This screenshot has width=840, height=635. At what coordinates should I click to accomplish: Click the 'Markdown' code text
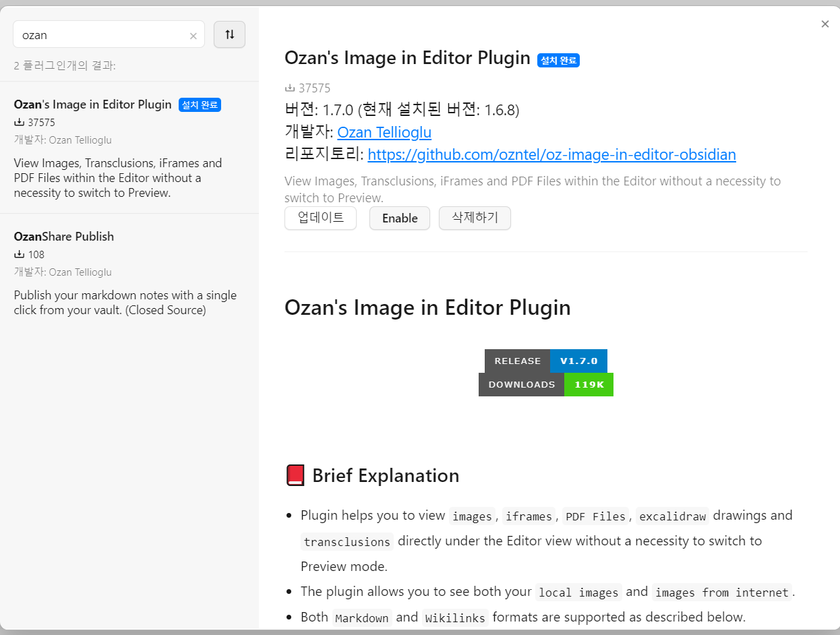(362, 618)
